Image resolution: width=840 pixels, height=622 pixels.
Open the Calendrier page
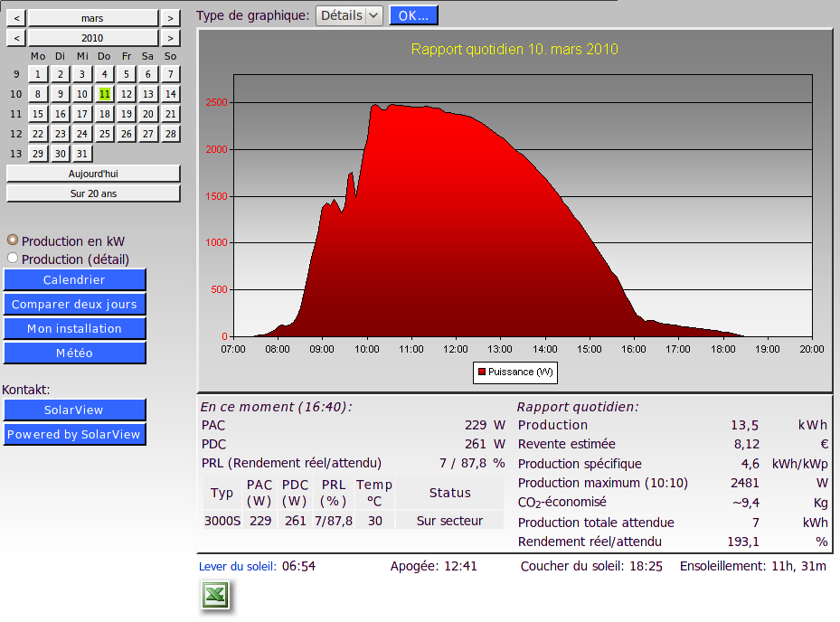click(x=74, y=279)
